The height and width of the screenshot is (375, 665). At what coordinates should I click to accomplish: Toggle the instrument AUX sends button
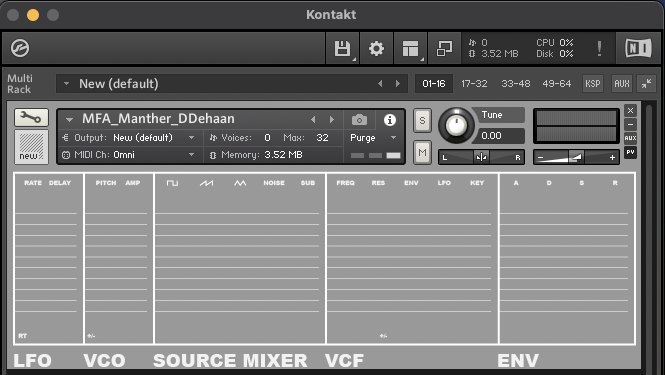click(630, 138)
